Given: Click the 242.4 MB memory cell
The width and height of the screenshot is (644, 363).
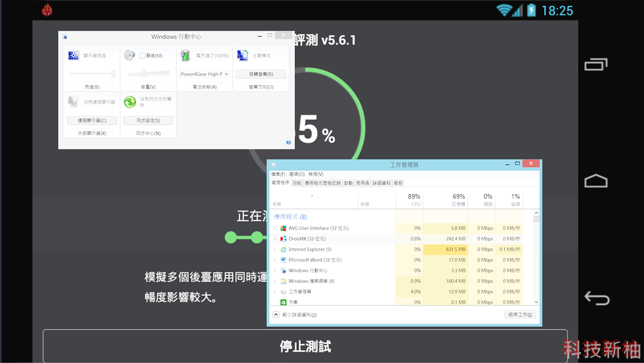Looking at the screenshot, I should click(445, 239).
